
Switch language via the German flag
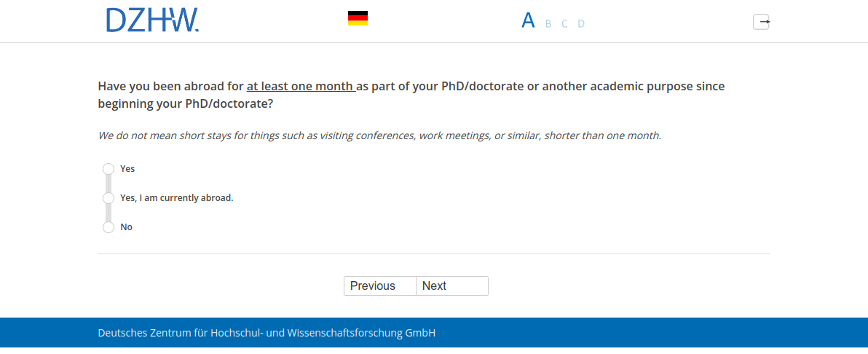358,18
